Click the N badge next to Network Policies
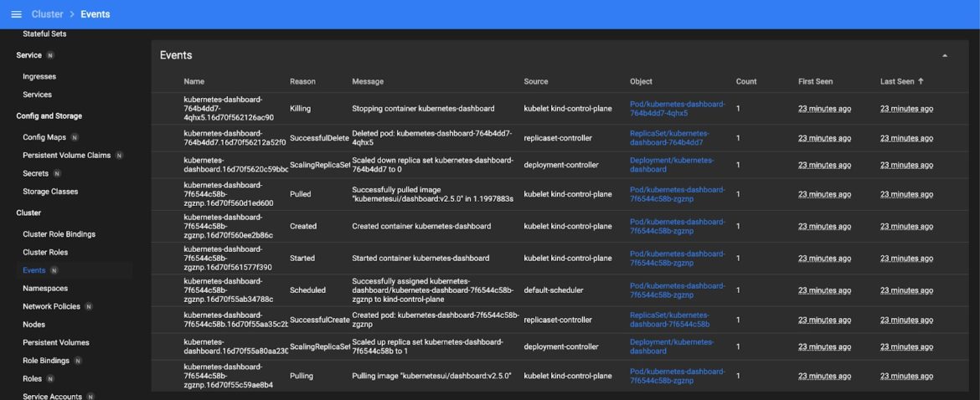The image size is (980, 400). (88, 306)
